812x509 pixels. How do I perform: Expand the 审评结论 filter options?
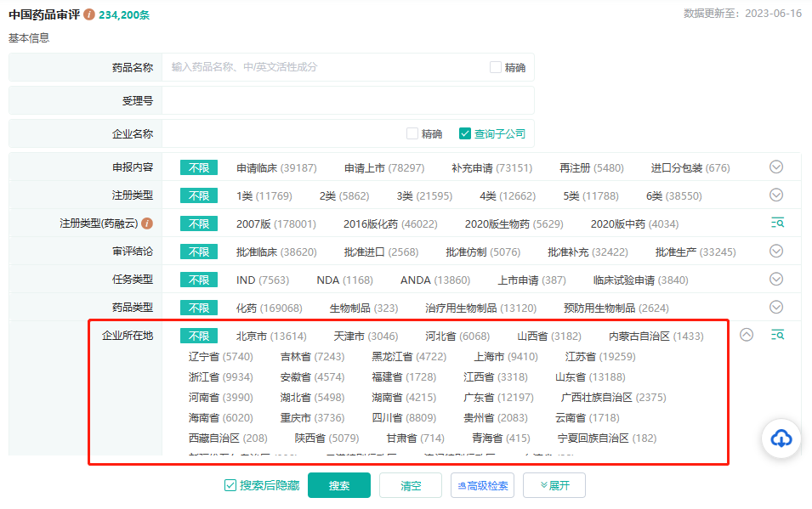tap(776, 252)
